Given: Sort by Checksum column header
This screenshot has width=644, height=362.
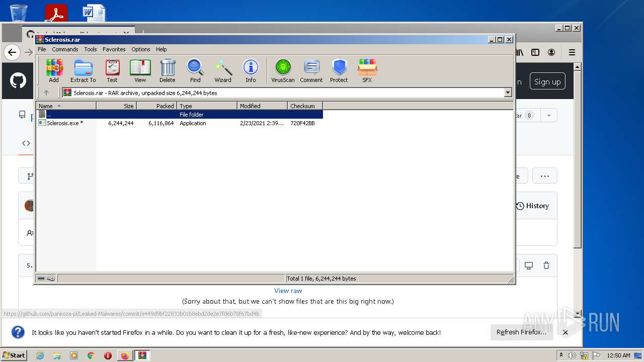Looking at the screenshot, I should [x=305, y=106].
